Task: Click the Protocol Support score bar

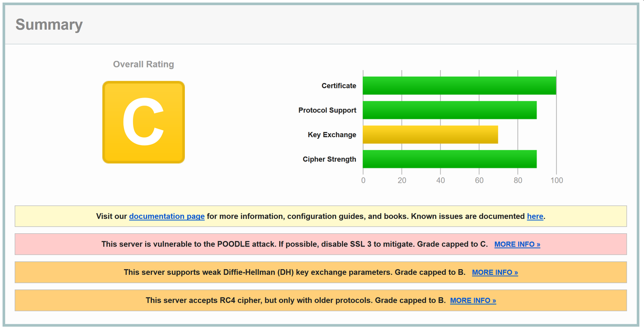Action: [x=450, y=110]
